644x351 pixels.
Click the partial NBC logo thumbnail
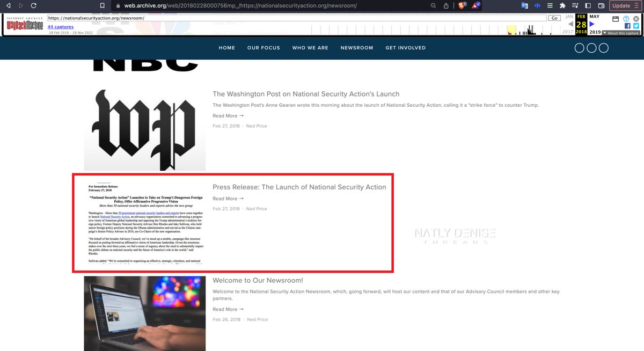coord(145,65)
